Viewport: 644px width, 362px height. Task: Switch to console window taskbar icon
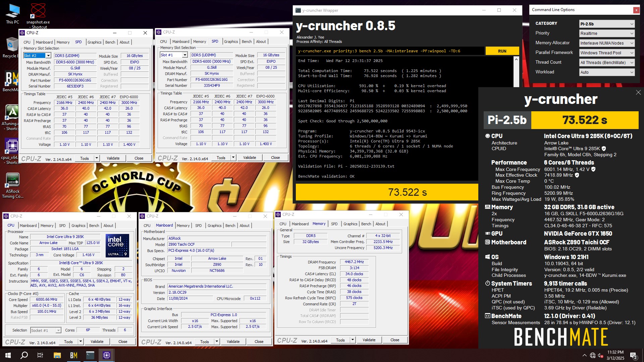pyautogui.click(x=90, y=355)
